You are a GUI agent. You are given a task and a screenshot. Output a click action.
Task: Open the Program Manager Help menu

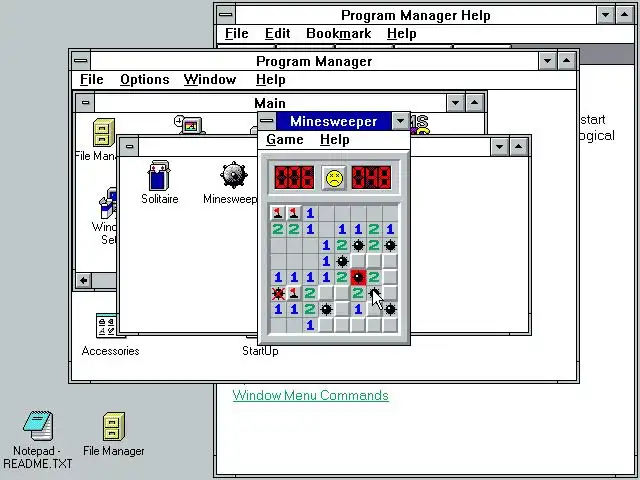(271, 80)
